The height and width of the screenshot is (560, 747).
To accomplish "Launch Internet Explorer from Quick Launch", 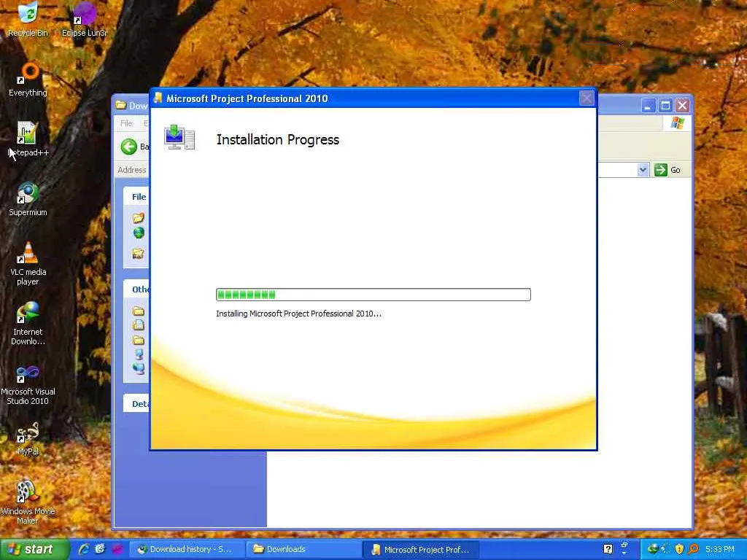I will [x=84, y=549].
